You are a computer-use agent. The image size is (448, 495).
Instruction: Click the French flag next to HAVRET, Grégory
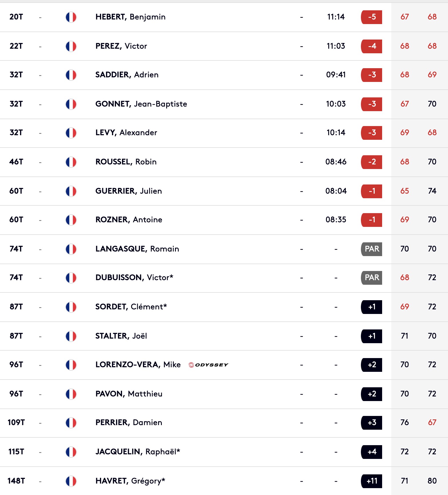point(71,481)
